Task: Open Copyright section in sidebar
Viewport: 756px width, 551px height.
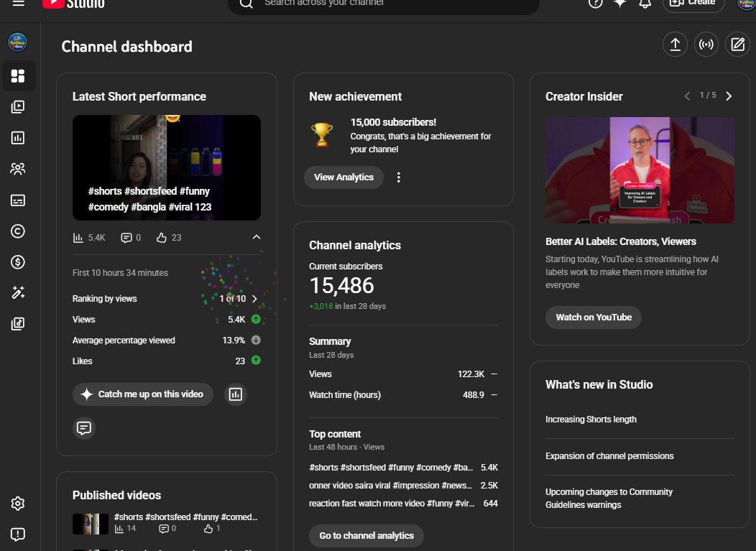Action: click(x=18, y=231)
